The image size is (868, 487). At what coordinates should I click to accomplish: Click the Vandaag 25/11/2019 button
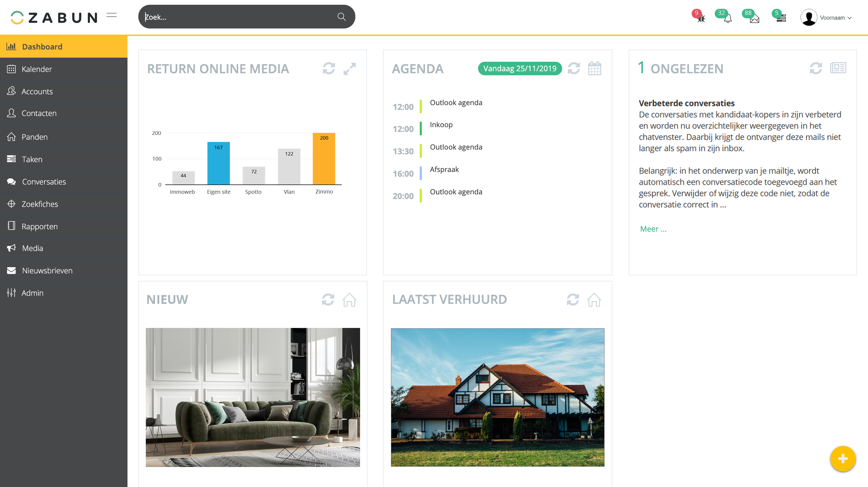(x=519, y=69)
